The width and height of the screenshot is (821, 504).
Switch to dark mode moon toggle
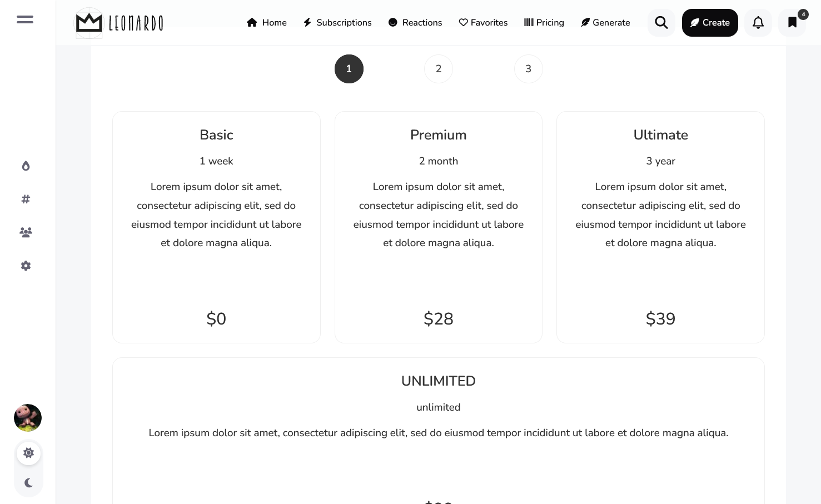click(28, 483)
